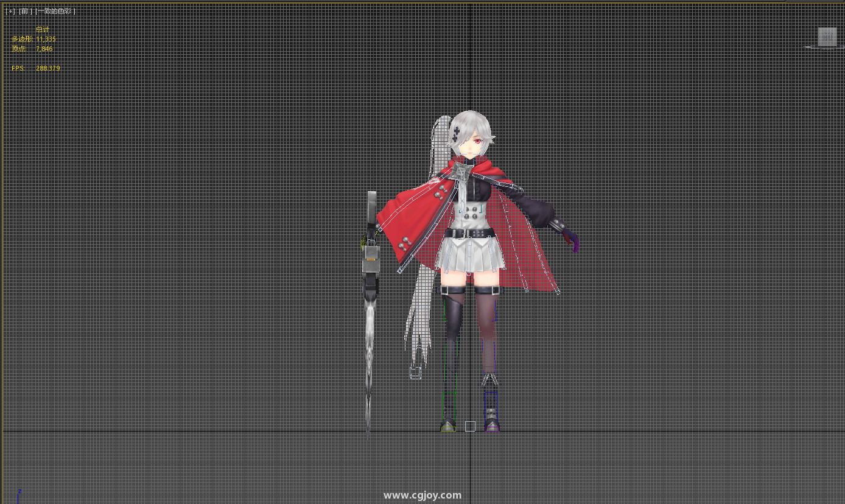This screenshot has height=504, width=845.
Task: Select the white root helper box between the feet
Action: [470, 426]
